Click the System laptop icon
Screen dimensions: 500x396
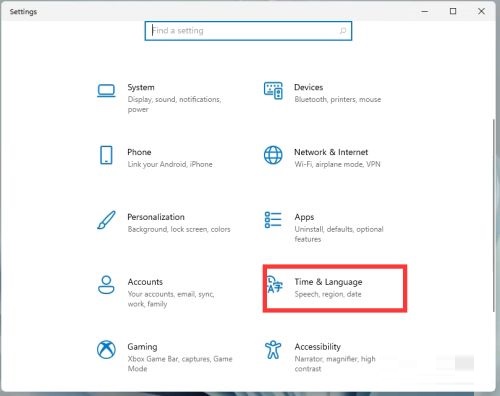(106, 90)
